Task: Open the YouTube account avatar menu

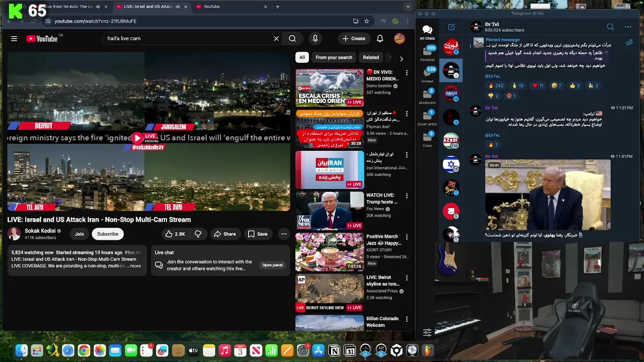Action: click(399, 38)
